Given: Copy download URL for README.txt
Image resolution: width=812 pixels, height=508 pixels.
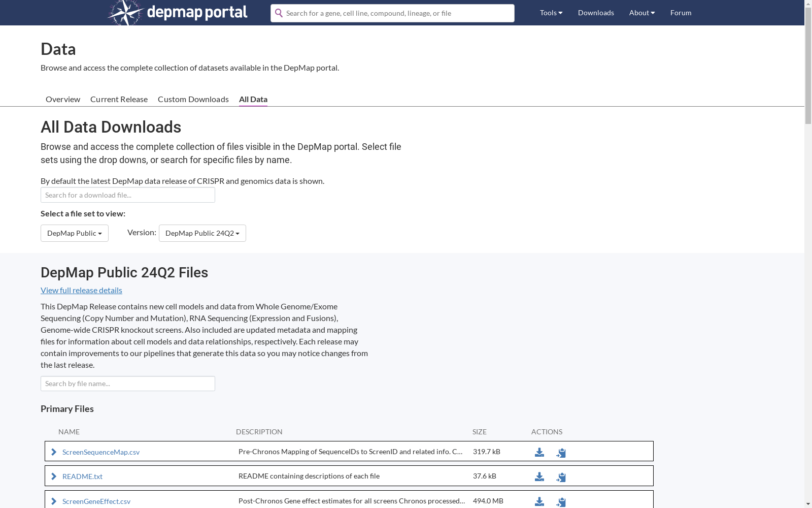Looking at the screenshot, I should [561, 477].
